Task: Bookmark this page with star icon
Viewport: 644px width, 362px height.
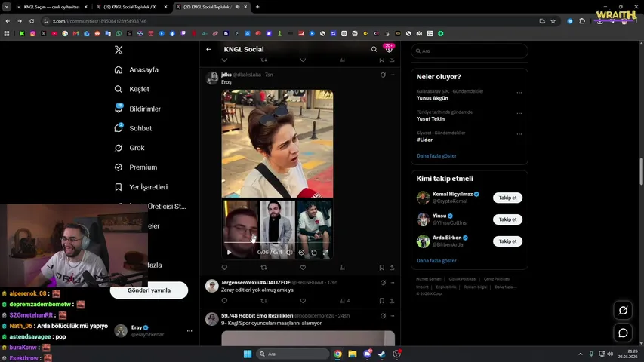Action: (553, 21)
